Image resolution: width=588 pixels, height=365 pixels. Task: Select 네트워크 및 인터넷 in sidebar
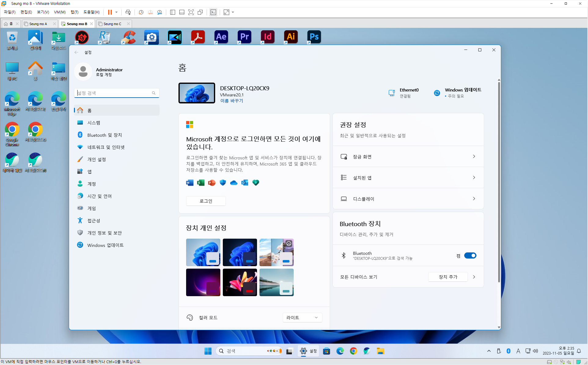[x=106, y=147]
